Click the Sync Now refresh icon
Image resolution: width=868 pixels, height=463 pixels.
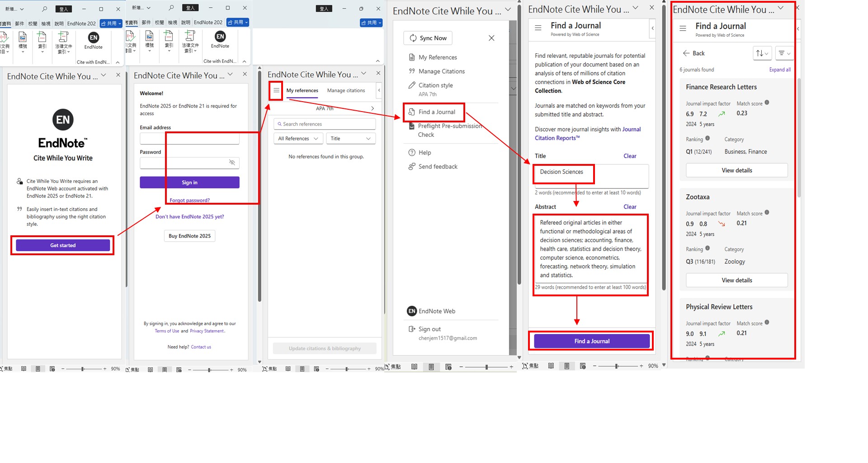click(x=413, y=38)
